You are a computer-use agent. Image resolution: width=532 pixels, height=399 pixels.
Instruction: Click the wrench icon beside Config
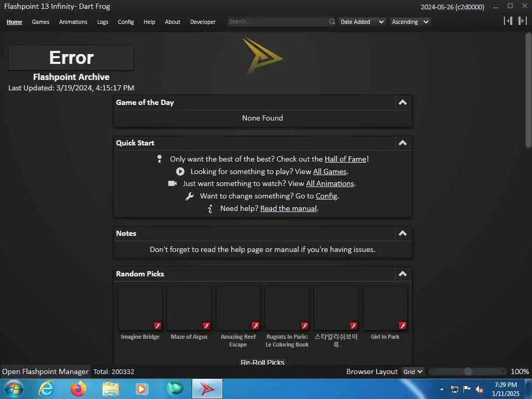pyautogui.click(x=189, y=196)
